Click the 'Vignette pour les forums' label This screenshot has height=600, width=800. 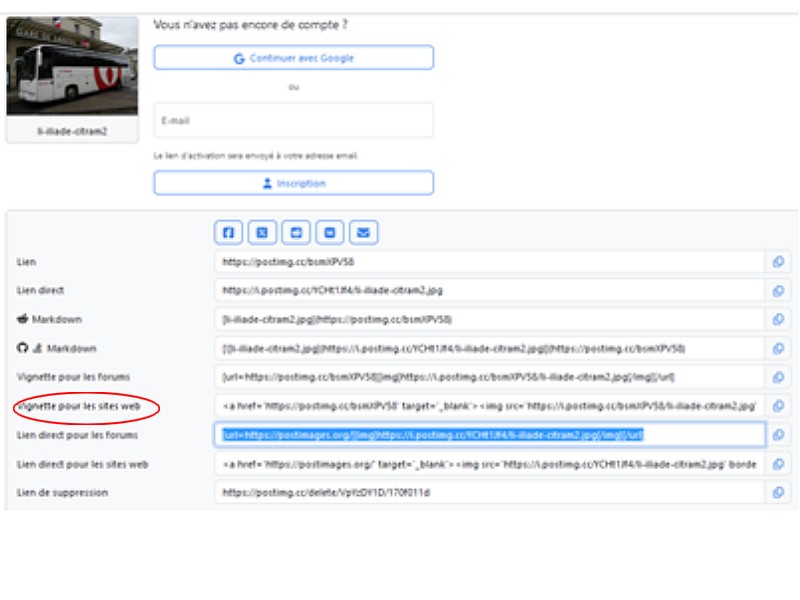73,377
